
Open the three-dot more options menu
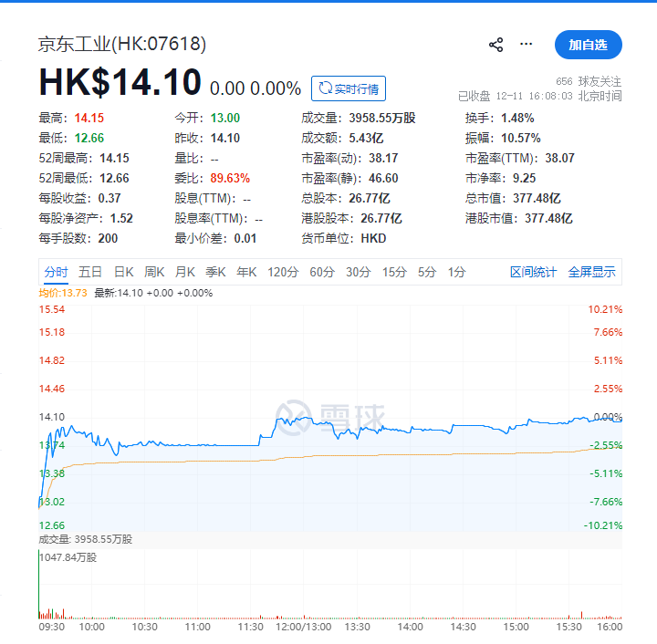(526, 45)
